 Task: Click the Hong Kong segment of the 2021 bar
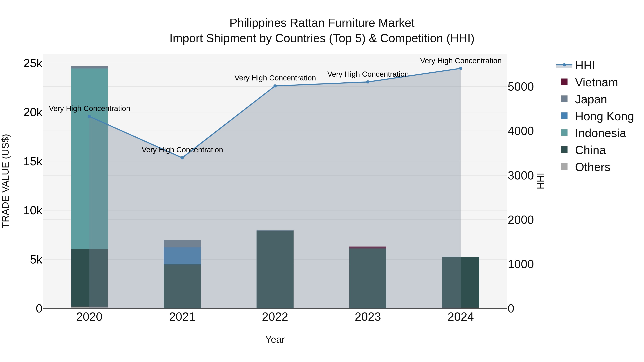[x=182, y=256]
